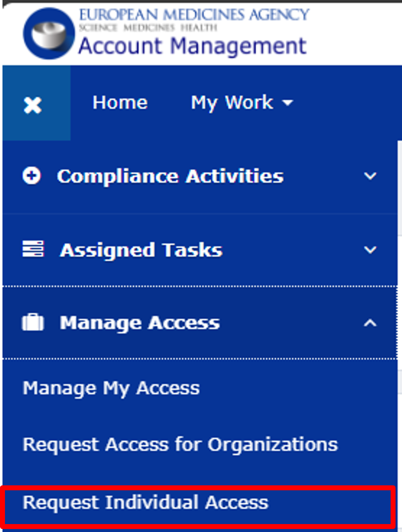Choose Request Individual Access
The image size is (402, 532).
[145, 502]
